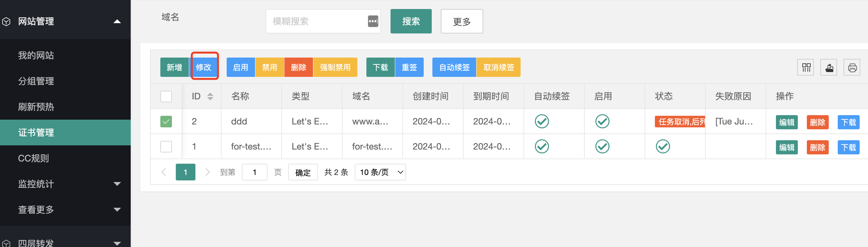Click the 创建时间 column header
This screenshot has height=247, width=868.
(431, 96)
